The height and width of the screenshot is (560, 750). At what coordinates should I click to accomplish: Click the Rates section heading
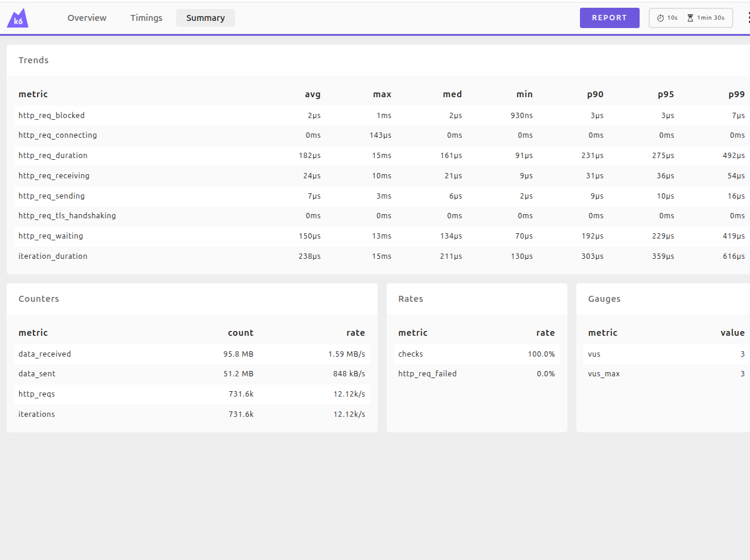[x=411, y=299]
